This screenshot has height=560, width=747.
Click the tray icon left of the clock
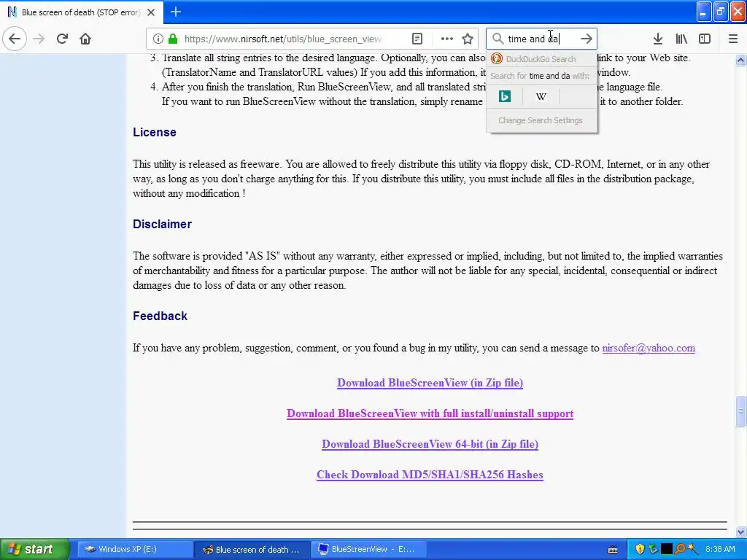click(x=693, y=549)
